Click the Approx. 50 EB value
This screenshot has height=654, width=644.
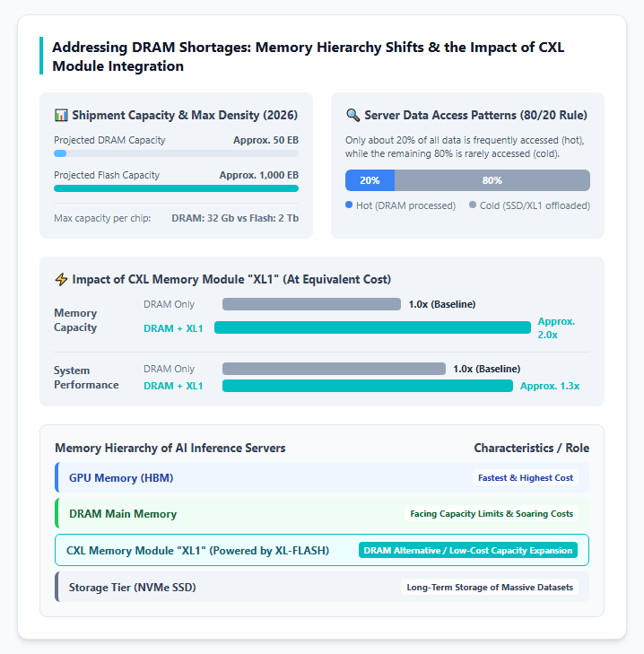click(x=265, y=140)
